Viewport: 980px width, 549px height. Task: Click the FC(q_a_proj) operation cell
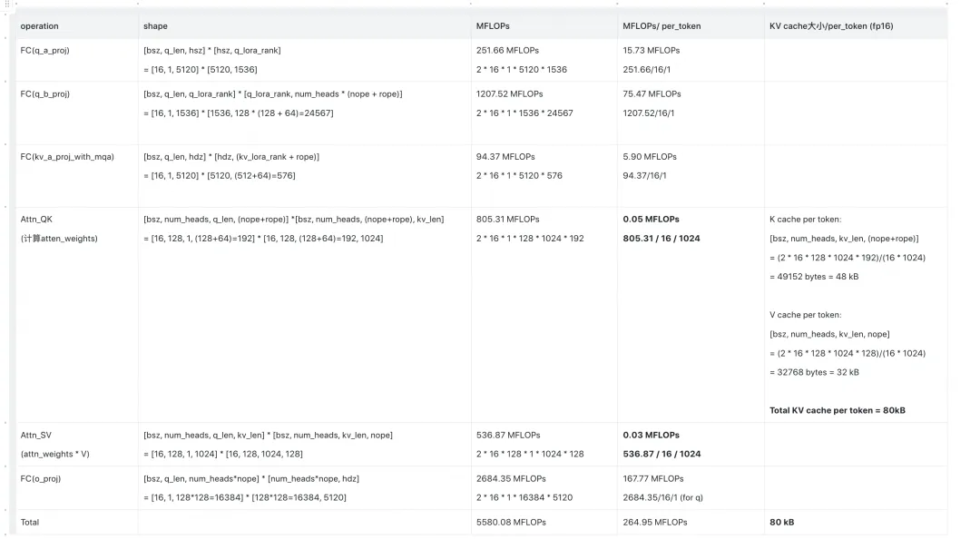click(77, 60)
